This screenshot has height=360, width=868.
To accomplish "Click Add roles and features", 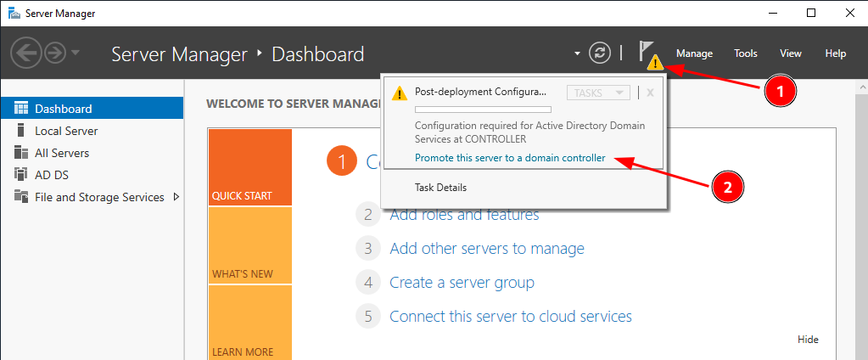I will click(x=464, y=214).
